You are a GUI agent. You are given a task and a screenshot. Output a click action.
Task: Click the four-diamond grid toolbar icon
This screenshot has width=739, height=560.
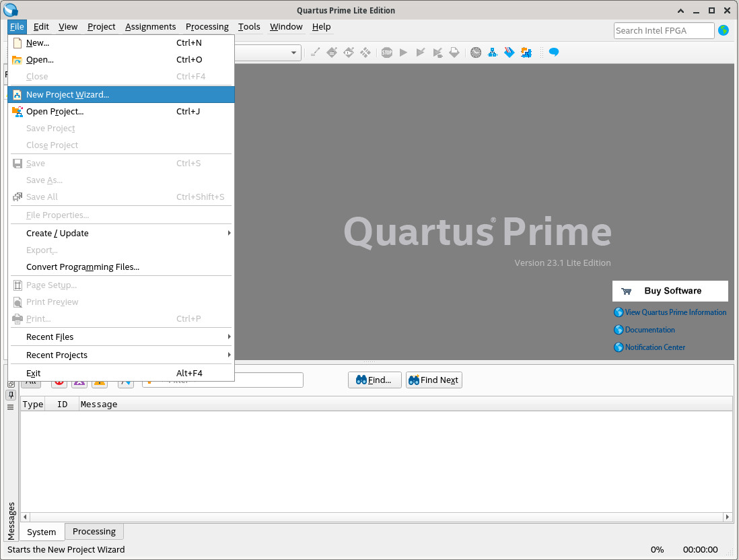[365, 53]
